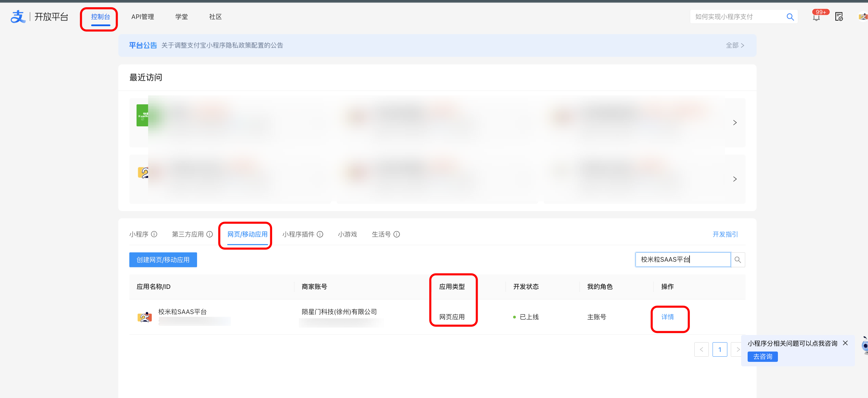Open all announcements via 全部 chevron
Screen dimensions: 868x398
[x=735, y=45]
